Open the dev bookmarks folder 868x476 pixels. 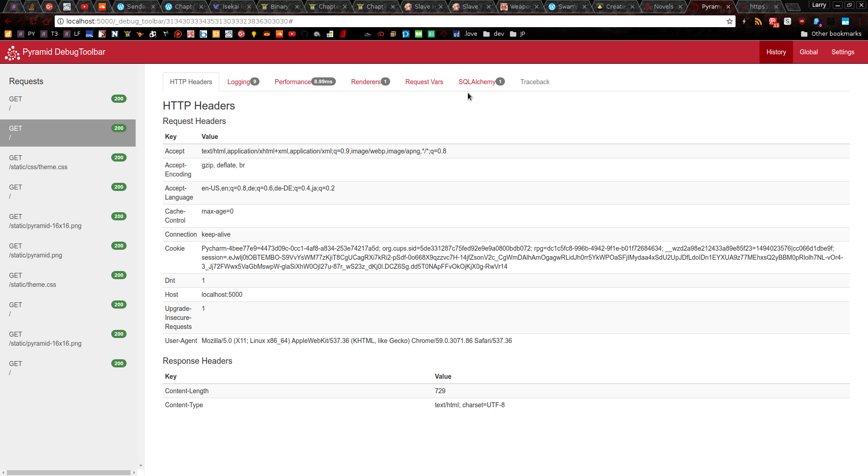[494, 34]
